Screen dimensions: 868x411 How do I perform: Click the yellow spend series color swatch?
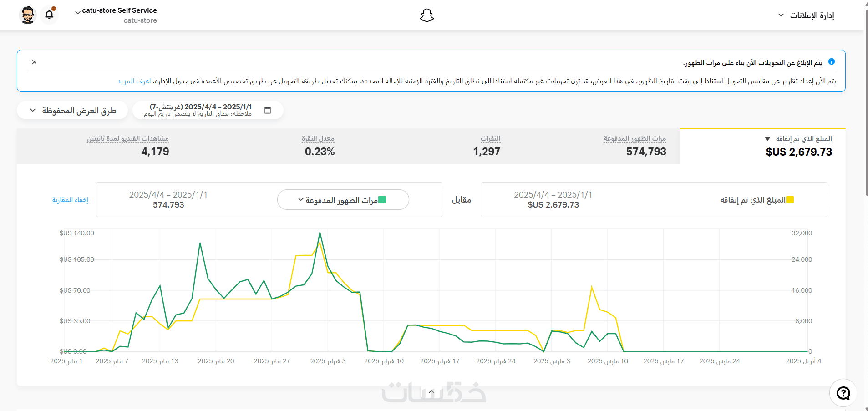click(x=790, y=200)
